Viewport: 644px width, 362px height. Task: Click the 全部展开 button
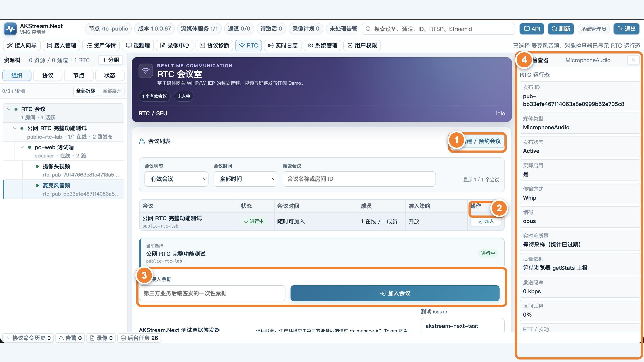112,91
